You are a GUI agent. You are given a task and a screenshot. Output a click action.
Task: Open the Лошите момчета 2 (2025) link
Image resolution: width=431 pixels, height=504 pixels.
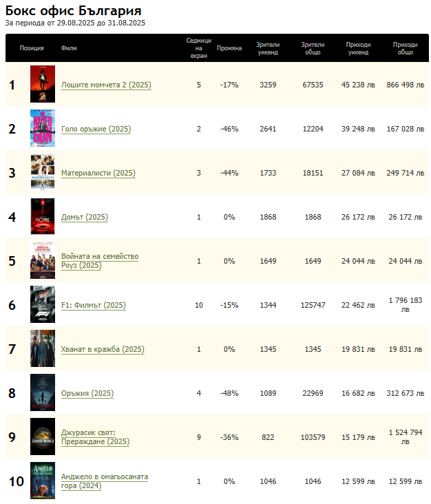(106, 85)
